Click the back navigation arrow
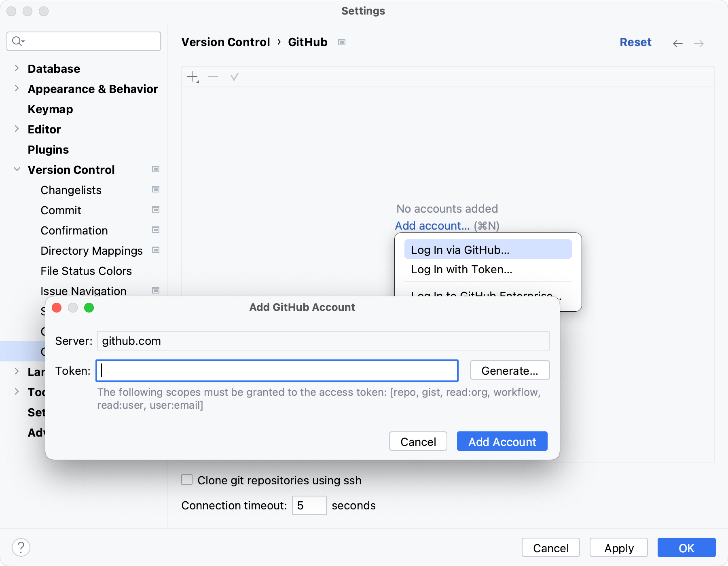The image size is (728, 566). pos(678,43)
